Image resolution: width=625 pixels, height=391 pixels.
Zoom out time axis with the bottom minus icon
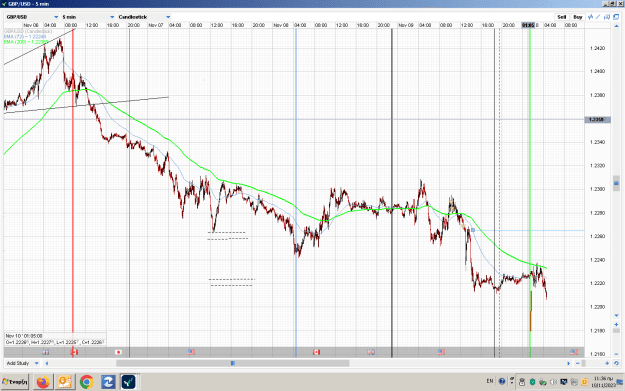tap(578, 363)
